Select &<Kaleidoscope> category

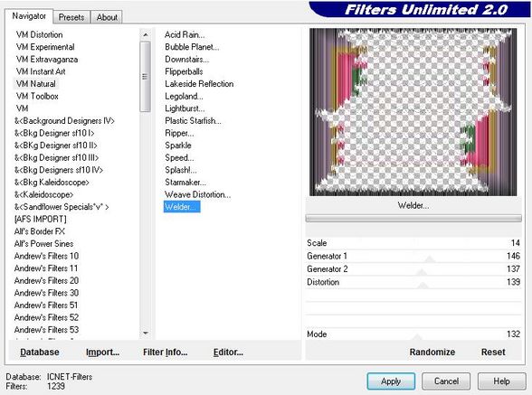(x=43, y=194)
